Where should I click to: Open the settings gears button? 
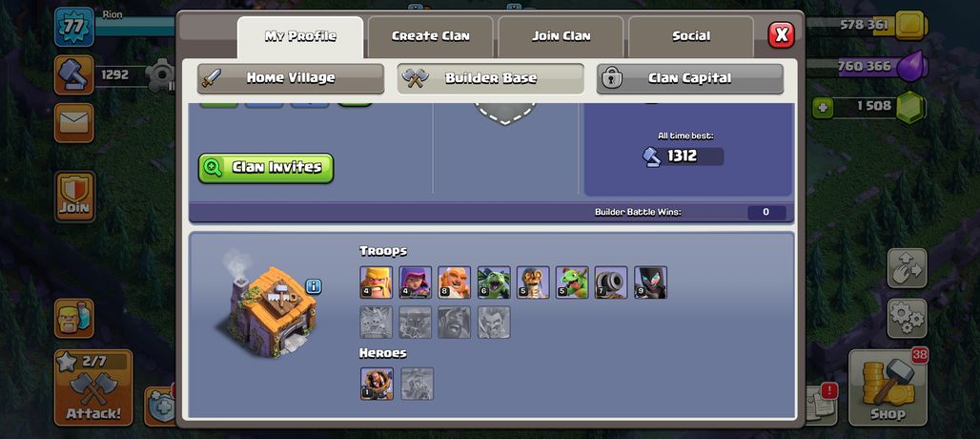click(907, 319)
